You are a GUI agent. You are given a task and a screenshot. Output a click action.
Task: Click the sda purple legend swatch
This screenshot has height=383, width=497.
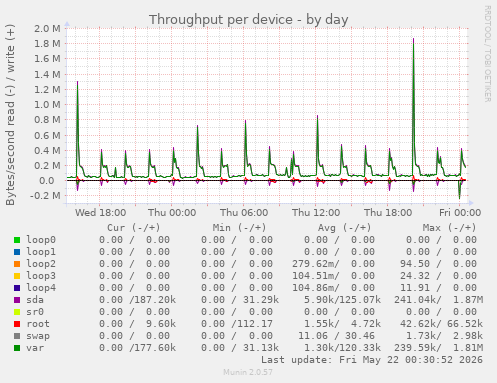[17, 300]
